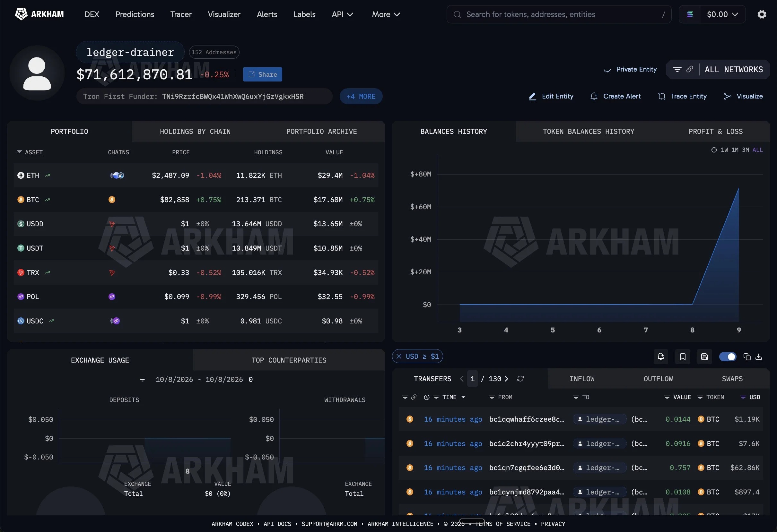The width and height of the screenshot is (777, 532).
Task: Click the transfers page number field
Action: [472, 379]
